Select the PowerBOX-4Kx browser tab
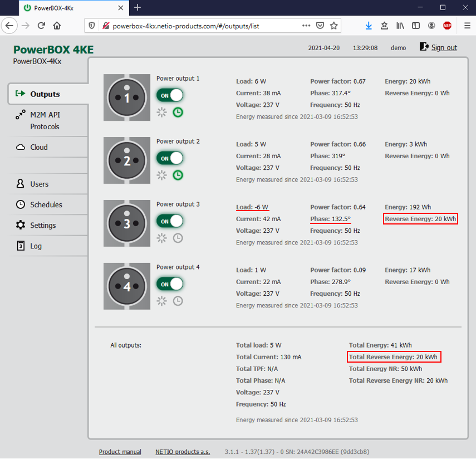The width and height of the screenshot is (476, 459). click(x=74, y=8)
